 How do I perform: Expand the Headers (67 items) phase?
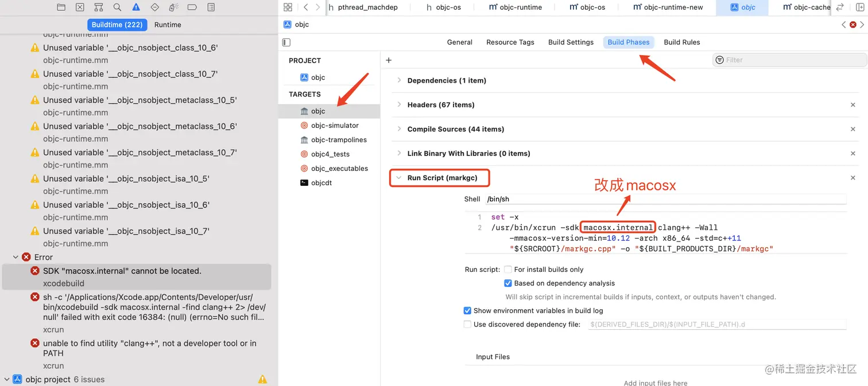click(x=399, y=104)
